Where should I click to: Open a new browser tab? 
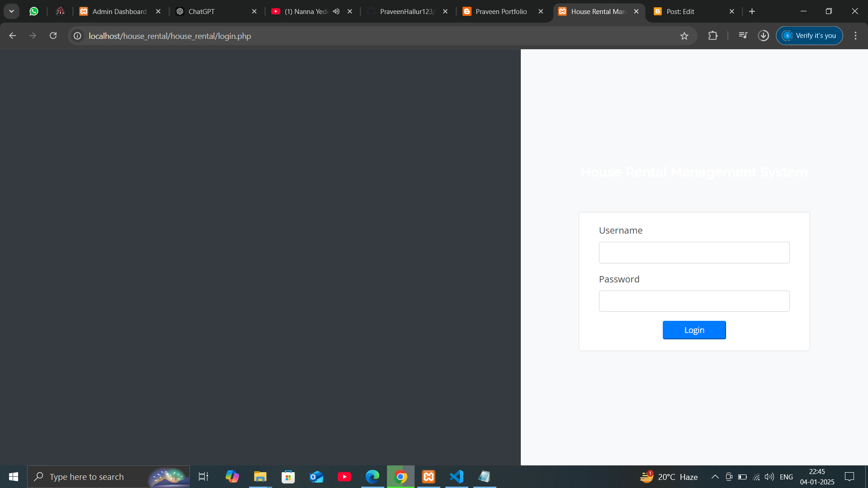[x=752, y=11]
